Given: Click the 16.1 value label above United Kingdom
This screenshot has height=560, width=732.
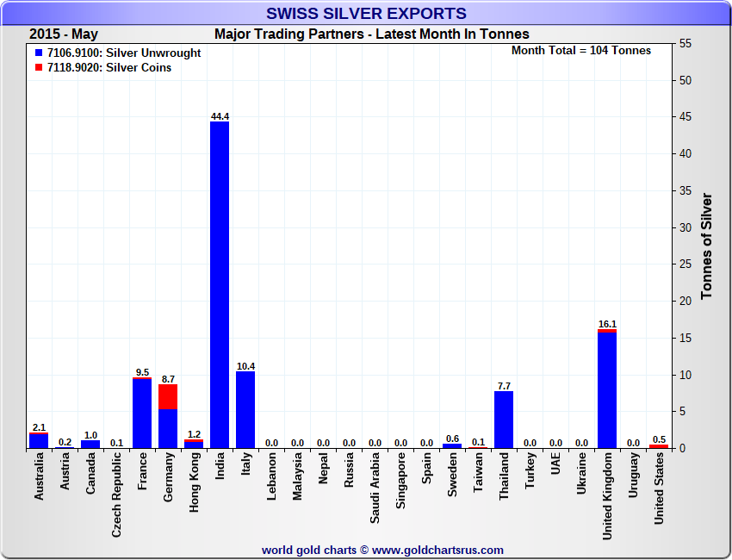Looking at the screenshot, I should [x=607, y=324].
